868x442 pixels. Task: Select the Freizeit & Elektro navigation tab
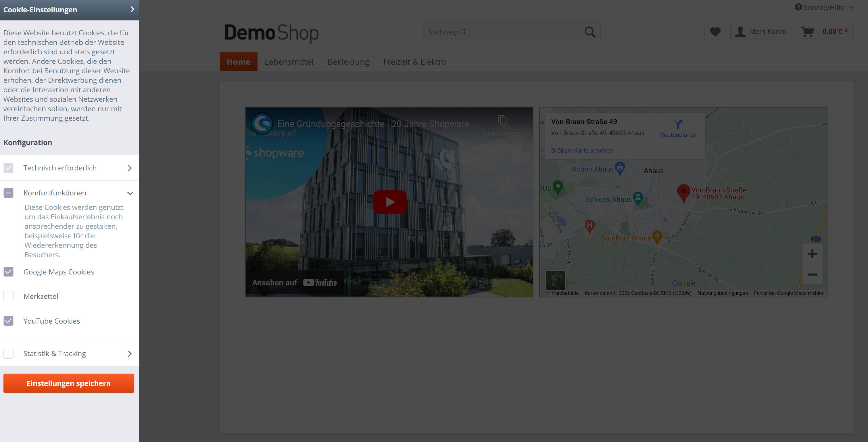tap(415, 62)
